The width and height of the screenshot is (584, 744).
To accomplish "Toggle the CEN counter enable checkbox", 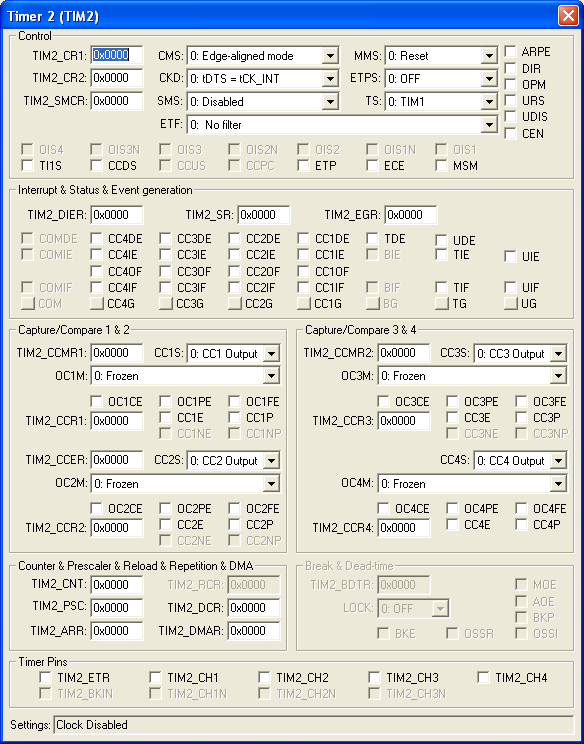I will [x=510, y=133].
